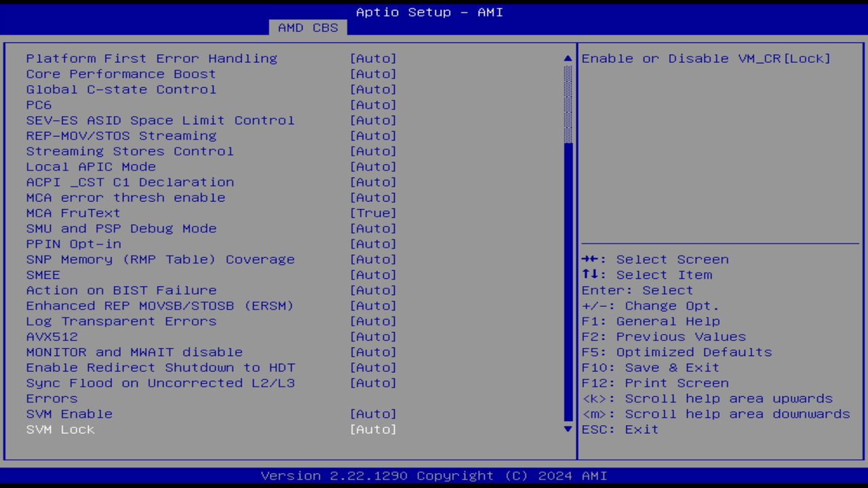Click F10: Save & Exit hint

pos(650,368)
